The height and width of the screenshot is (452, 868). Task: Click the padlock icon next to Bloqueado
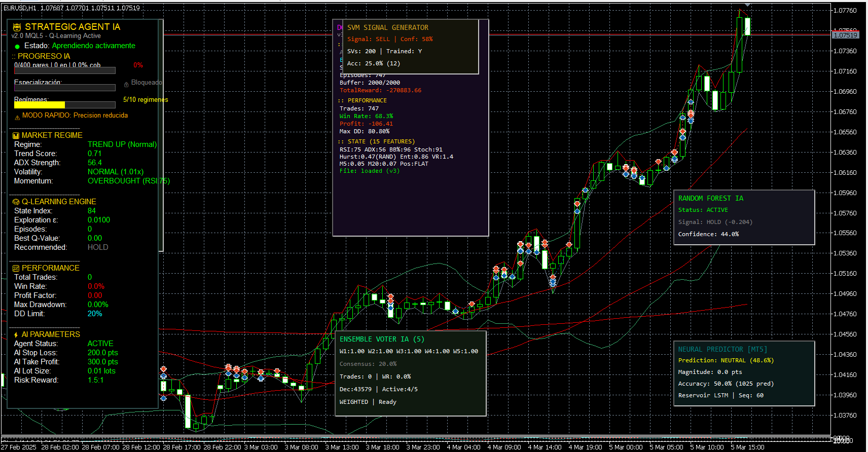126,84
